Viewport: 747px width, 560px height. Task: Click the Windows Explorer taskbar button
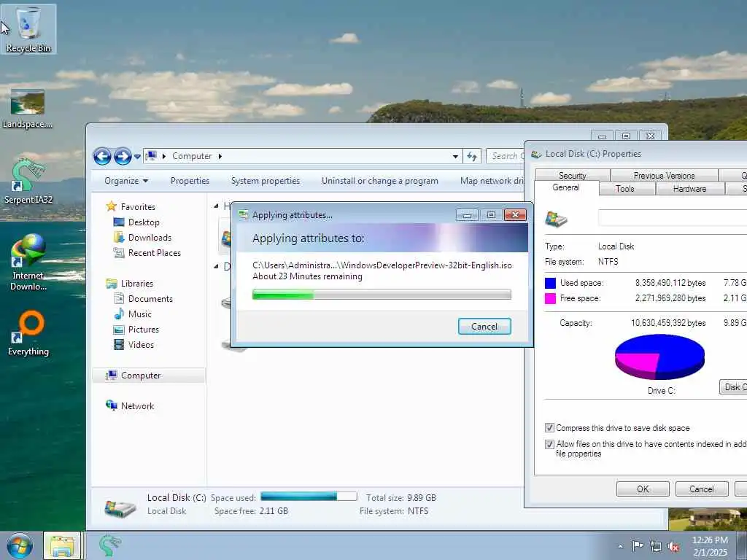pos(62,545)
